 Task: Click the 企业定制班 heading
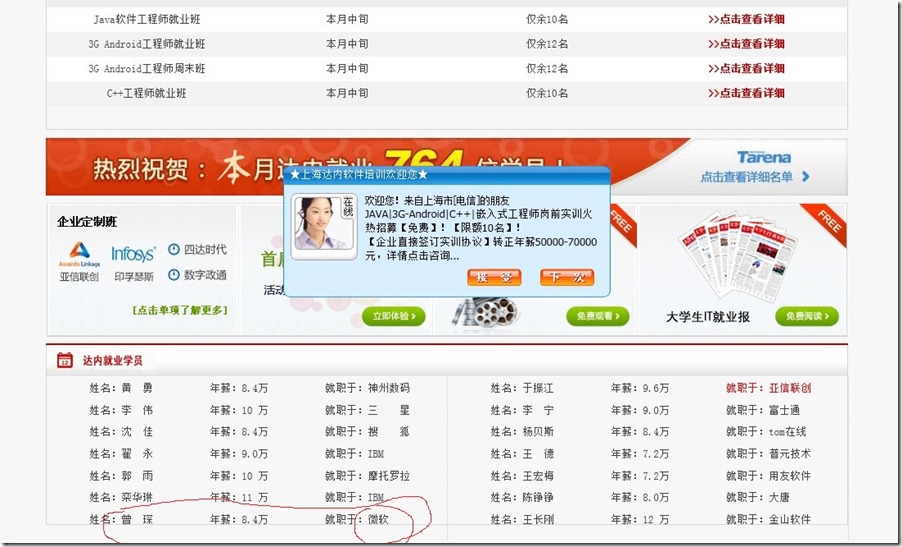click(x=87, y=222)
